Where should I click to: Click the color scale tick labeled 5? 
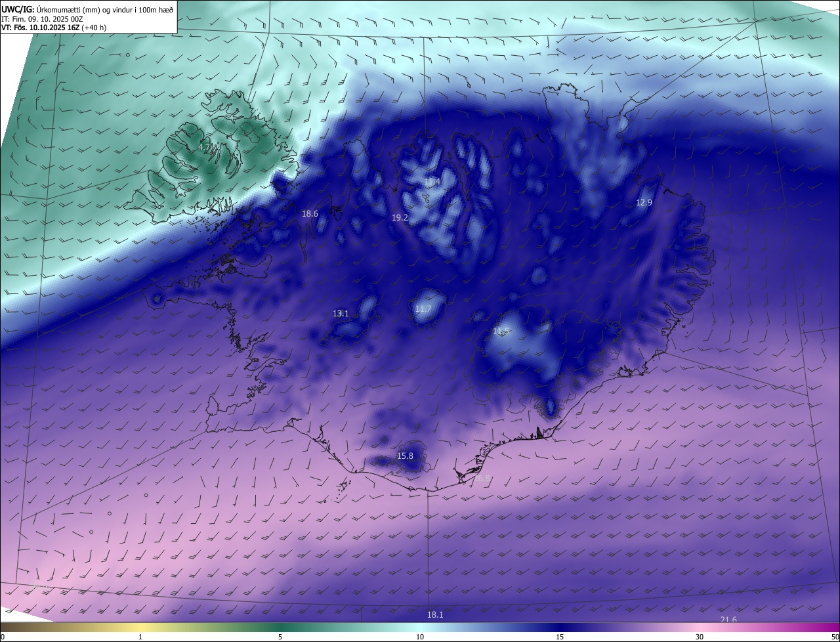[280, 637]
